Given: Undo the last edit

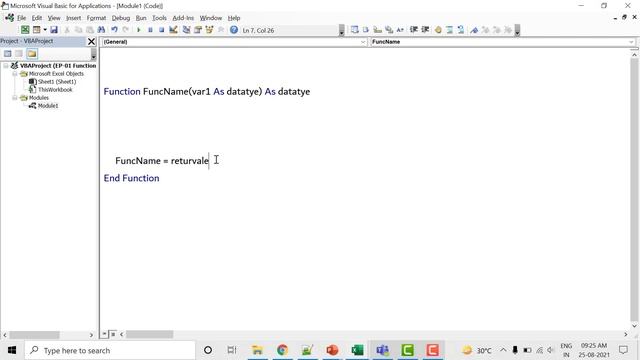Looking at the screenshot, I should tap(114, 30).
